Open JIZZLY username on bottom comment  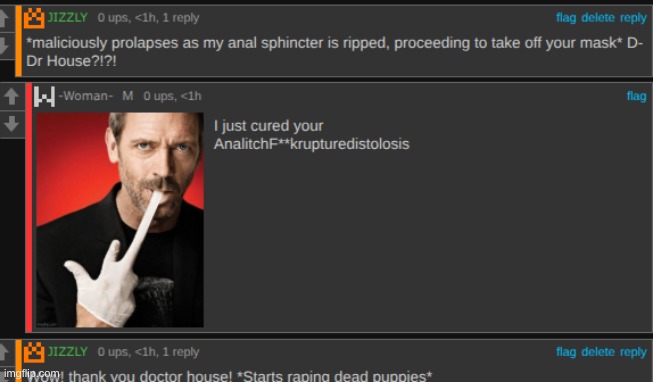pos(68,352)
